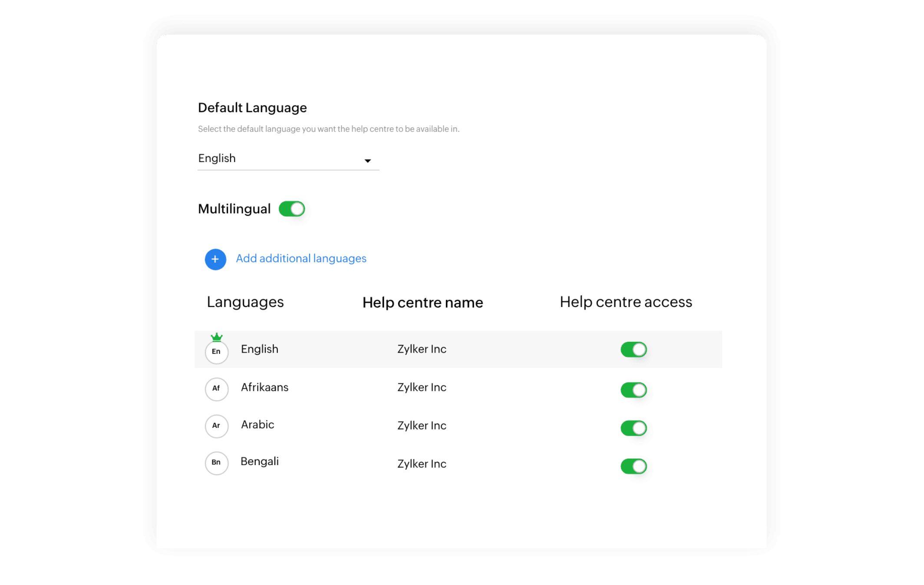Screen dimensions: 924x585
Task: Click the Af Afrikaans language badge icon
Action: click(x=216, y=389)
